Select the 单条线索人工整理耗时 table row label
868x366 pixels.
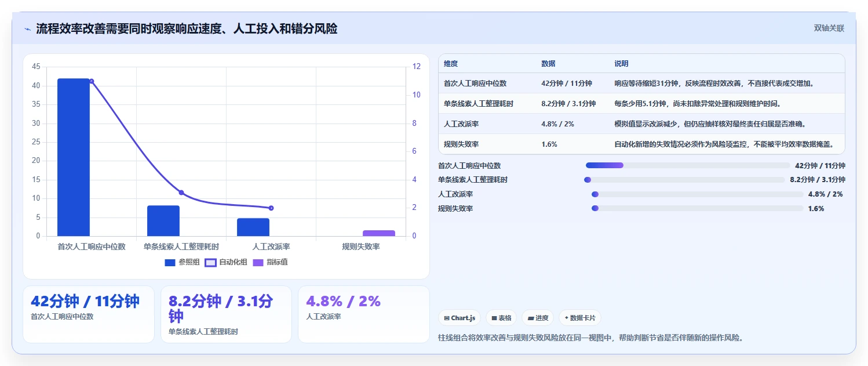(479, 104)
